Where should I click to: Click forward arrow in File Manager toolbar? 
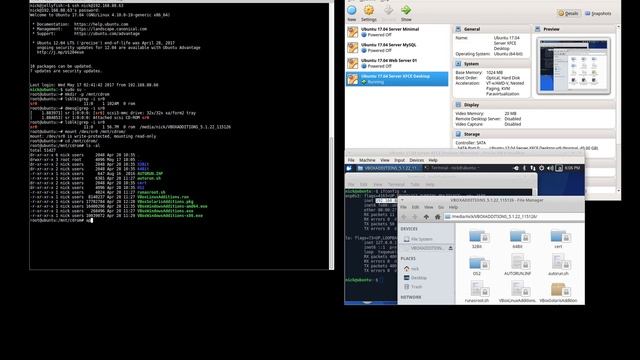[x=415, y=217]
